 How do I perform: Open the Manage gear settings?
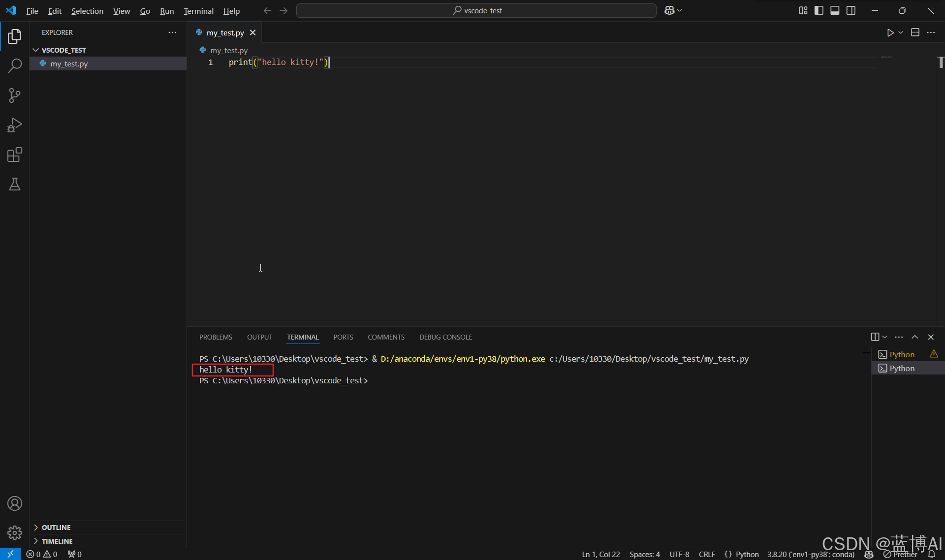pos(15,533)
